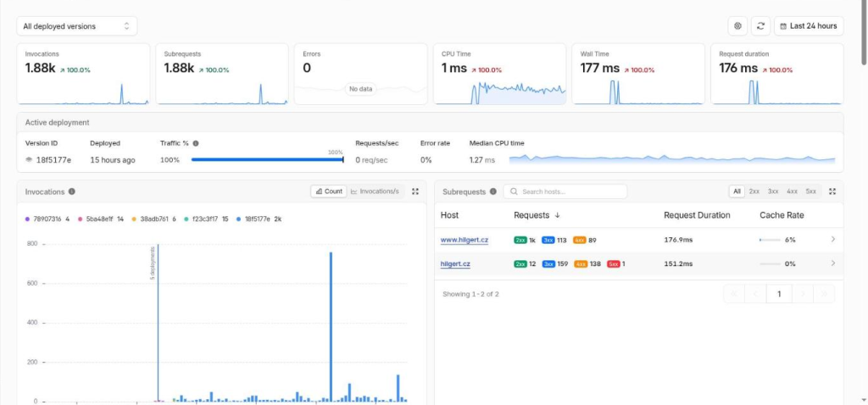Click the 5 deployments marker line
The height and width of the screenshot is (405, 868).
pyautogui.click(x=158, y=323)
